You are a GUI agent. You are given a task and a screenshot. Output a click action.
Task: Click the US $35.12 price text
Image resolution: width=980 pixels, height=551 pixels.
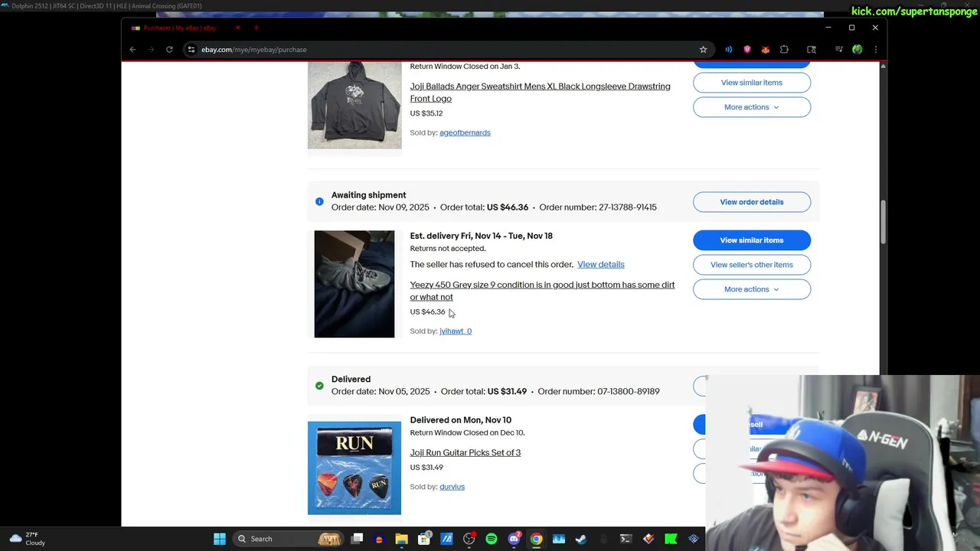pos(426,113)
